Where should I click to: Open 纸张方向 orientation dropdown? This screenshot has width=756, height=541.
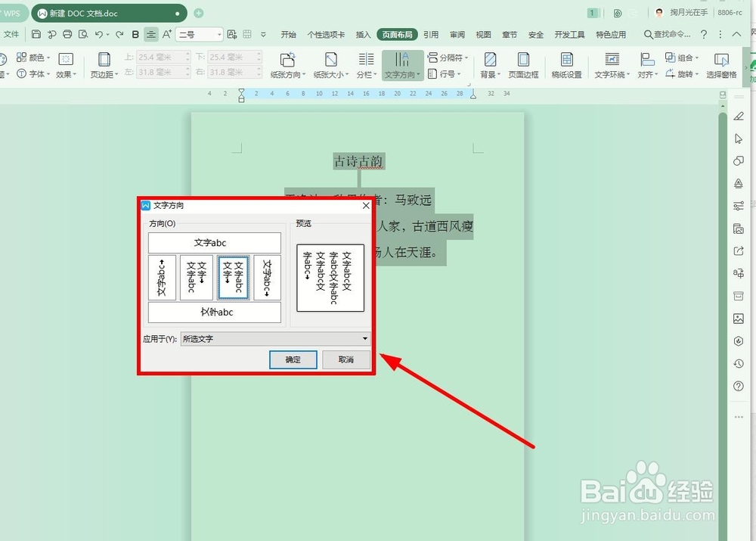288,64
